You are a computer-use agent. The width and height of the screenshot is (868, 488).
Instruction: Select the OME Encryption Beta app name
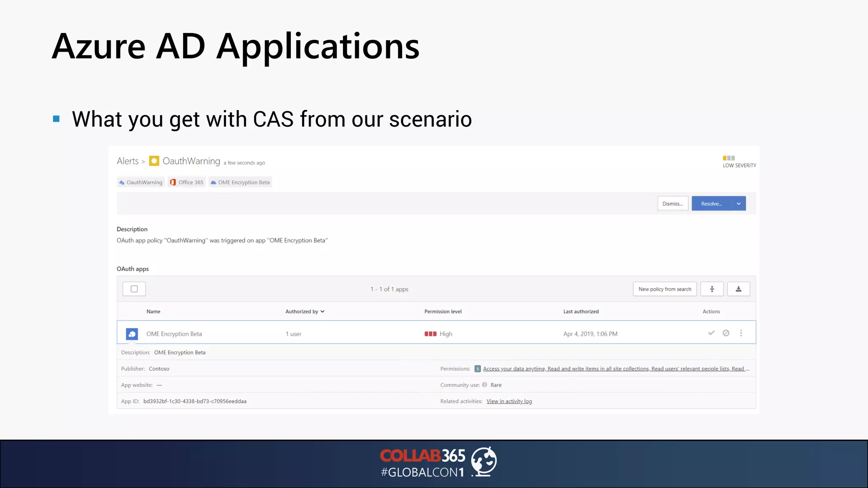174,334
